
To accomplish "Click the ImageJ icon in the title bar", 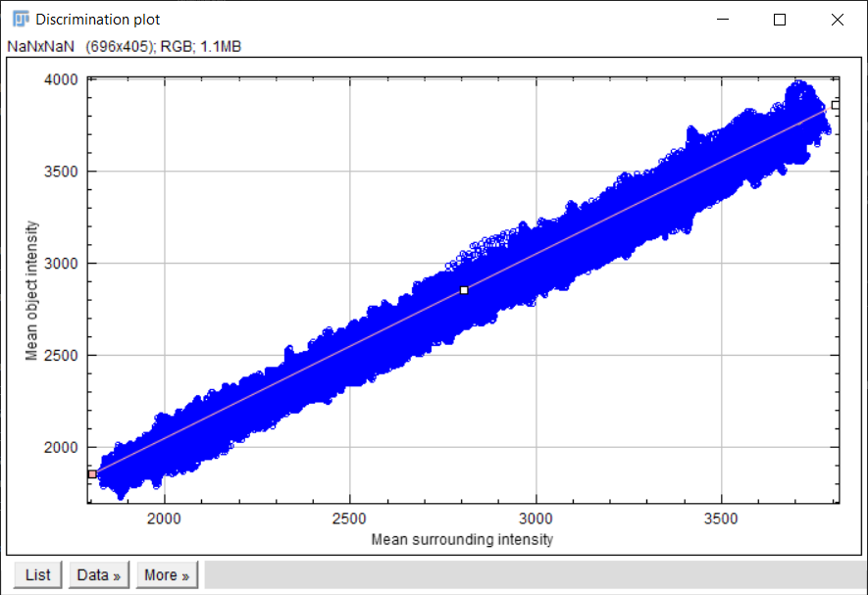I will (21, 19).
